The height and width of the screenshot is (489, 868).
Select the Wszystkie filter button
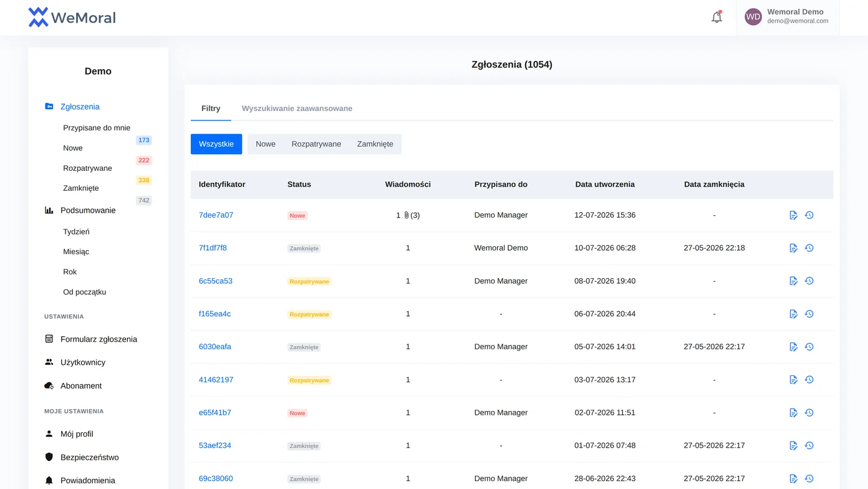click(x=216, y=144)
